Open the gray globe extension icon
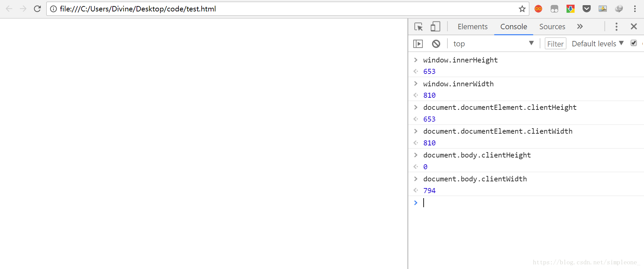Image resolution: width=644 pixels, height=269 pixels. [619, 9]
